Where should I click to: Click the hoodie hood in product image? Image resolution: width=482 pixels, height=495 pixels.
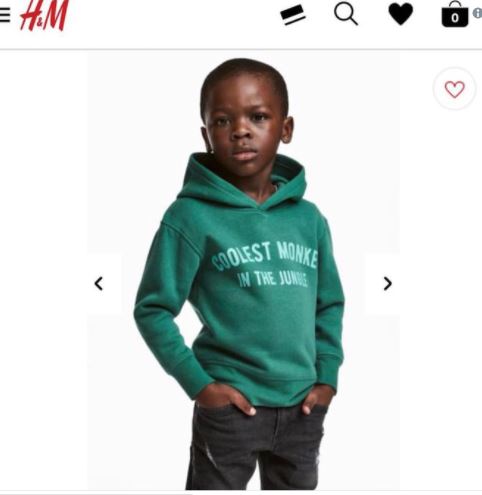point(242,182)
